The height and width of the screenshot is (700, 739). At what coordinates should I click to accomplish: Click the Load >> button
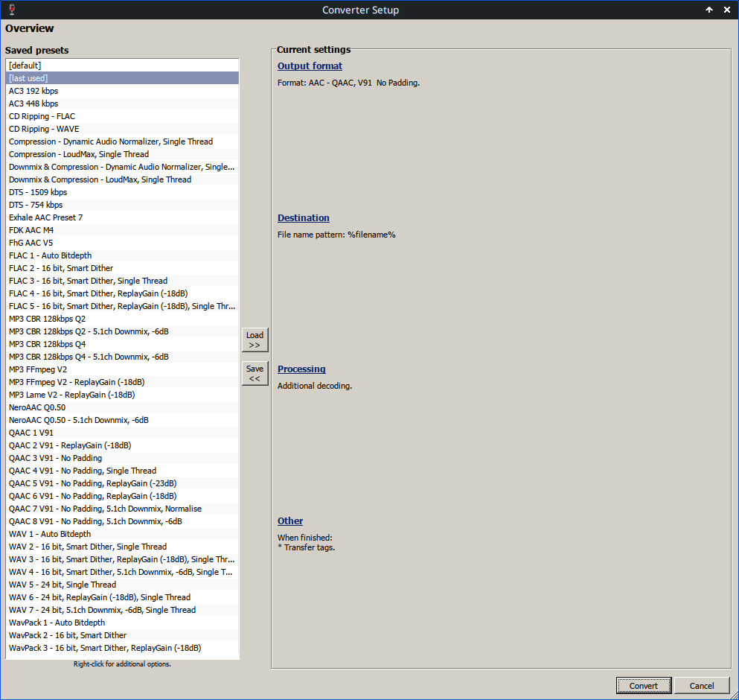tap(255, 340)
